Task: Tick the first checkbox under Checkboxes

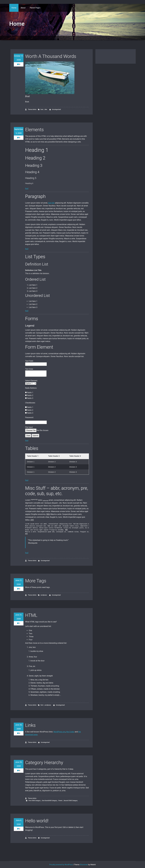Action: pyautogui.click(x=26, y=407)
